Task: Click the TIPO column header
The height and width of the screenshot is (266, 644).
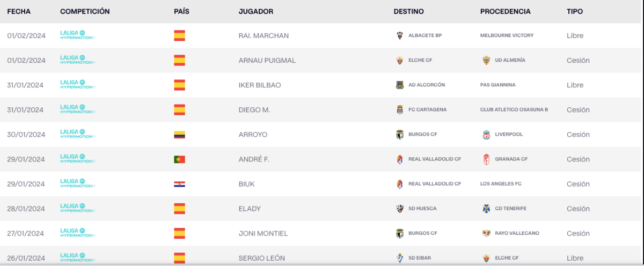Action: pyautogui.click(x=574, y=11)
